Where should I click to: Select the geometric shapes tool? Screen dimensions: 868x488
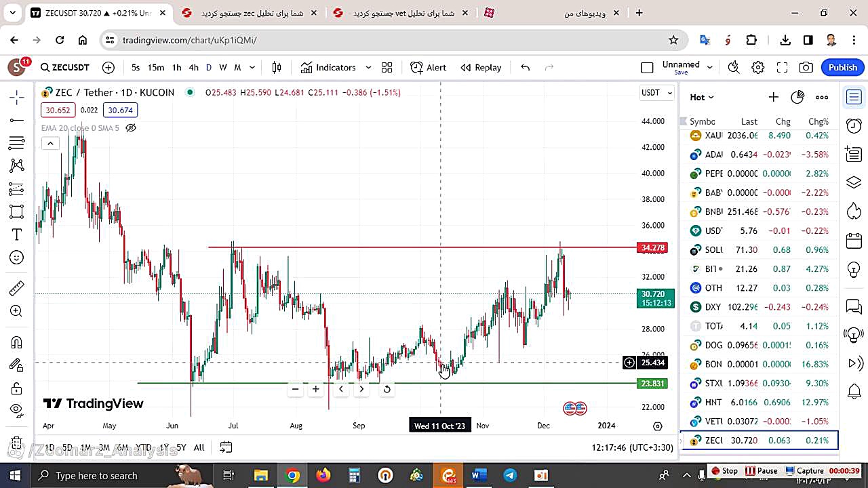click(x=17, y=211)
